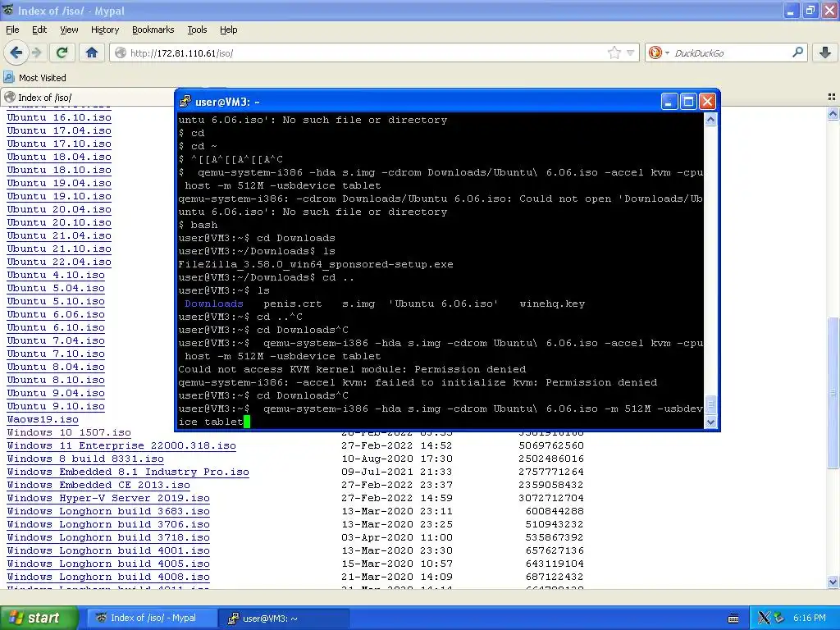The image size is (840, 630).
Task: Click the browser page scrollbar thumb
Action: (x=833, y=394)
